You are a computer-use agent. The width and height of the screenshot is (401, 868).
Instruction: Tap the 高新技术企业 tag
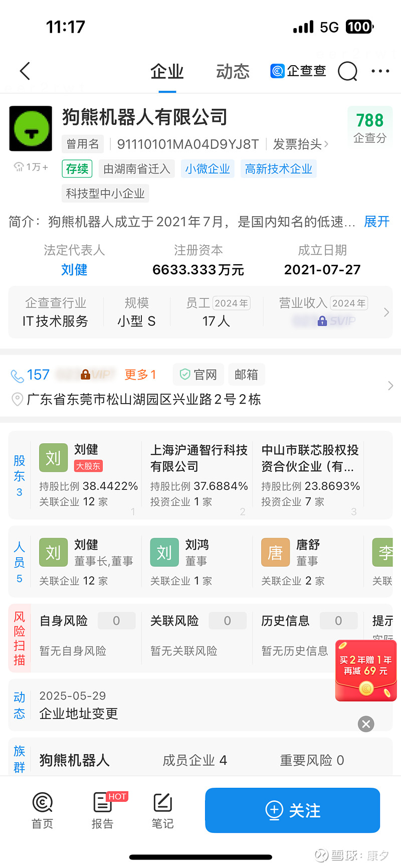pyautogui.click(x=279, y=169)
